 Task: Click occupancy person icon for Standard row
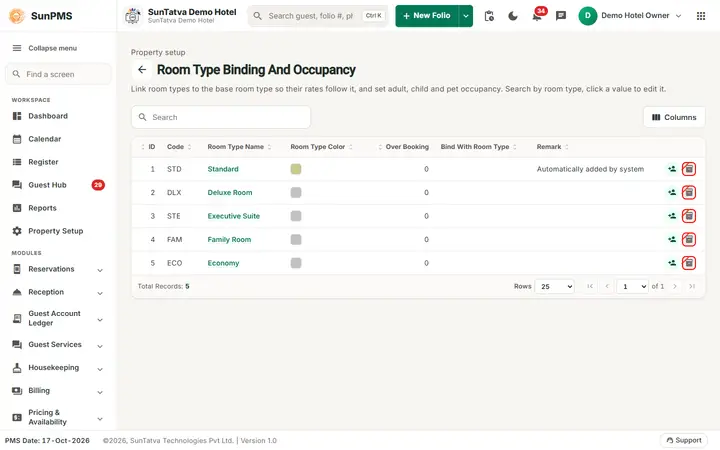point(672,169)
